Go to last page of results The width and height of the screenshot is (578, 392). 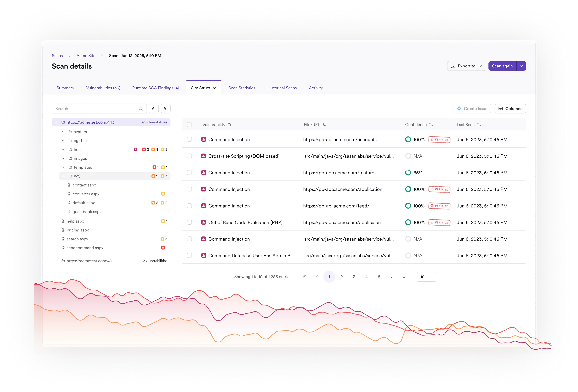[x=404, y=277]
